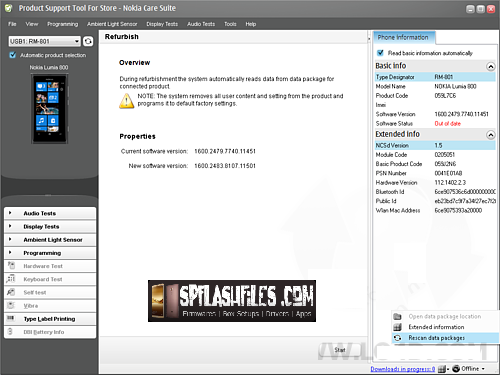Click the Vibra button
This screenshot has height=375, width=500.
50,306
